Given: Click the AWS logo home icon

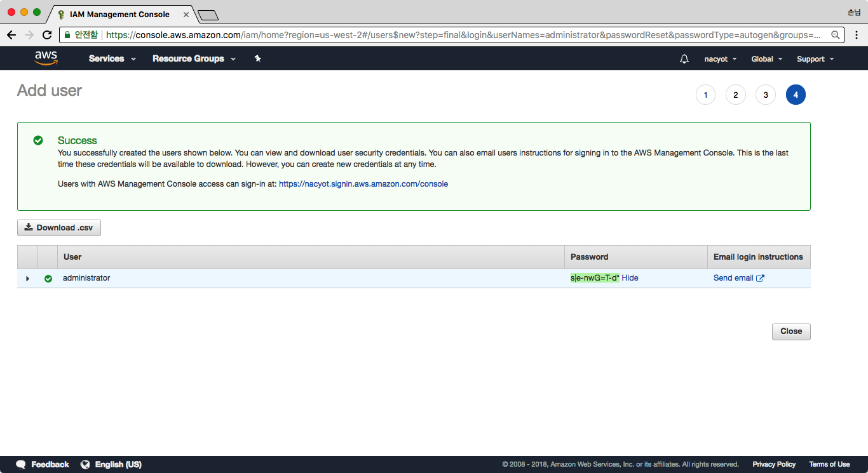Looking at the screenshot, I should point(46,58).
